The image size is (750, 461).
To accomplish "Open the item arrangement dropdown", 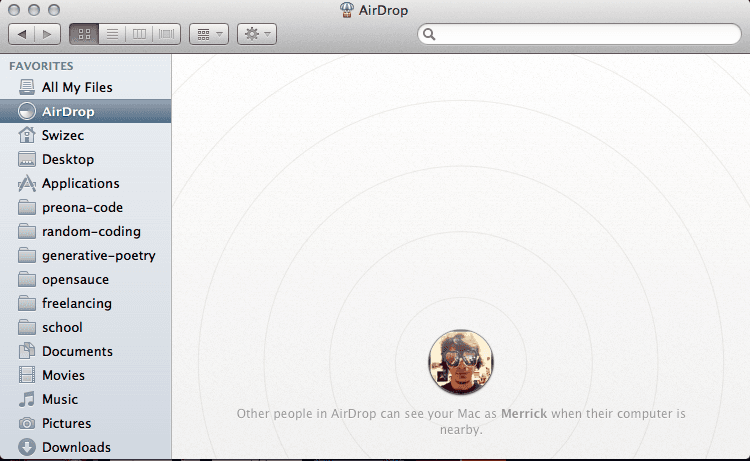I will click(x=209, y=34).
